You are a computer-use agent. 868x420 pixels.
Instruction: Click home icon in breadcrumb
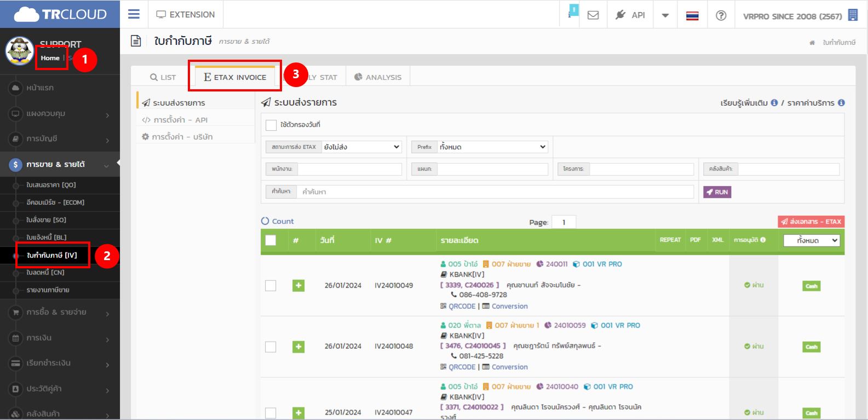click(812, 43)
